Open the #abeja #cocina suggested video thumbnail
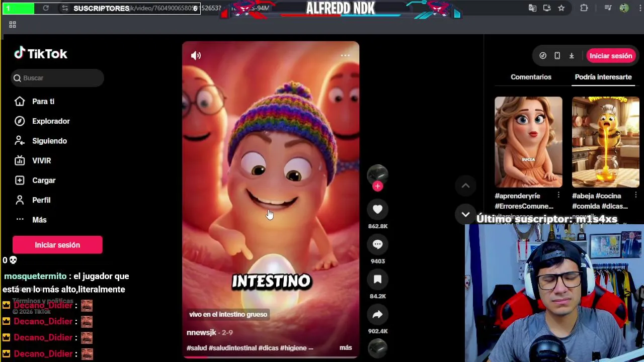The image size is (644, 362). pyautogui.click(x=606, y=142)
